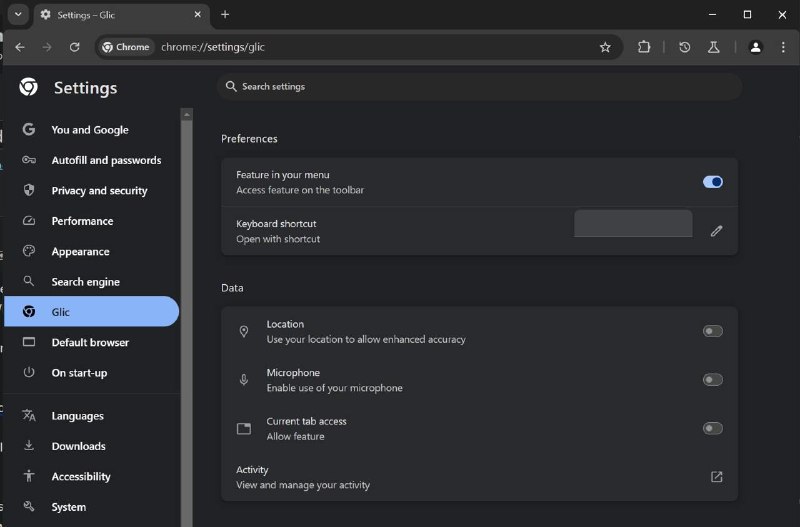The image size is (800, 527).
Task: Disable Feature in your menu toggle
Action: (x=713, y=182)
